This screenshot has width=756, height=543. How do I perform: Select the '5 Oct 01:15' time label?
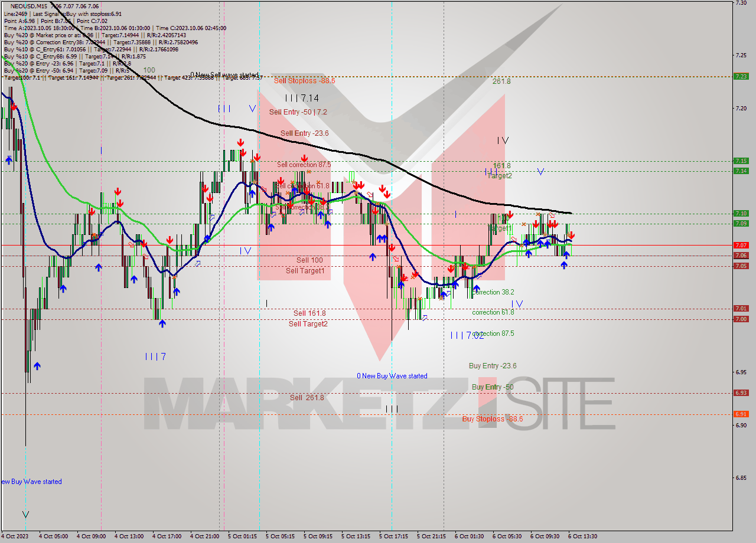tap(242, 537)
